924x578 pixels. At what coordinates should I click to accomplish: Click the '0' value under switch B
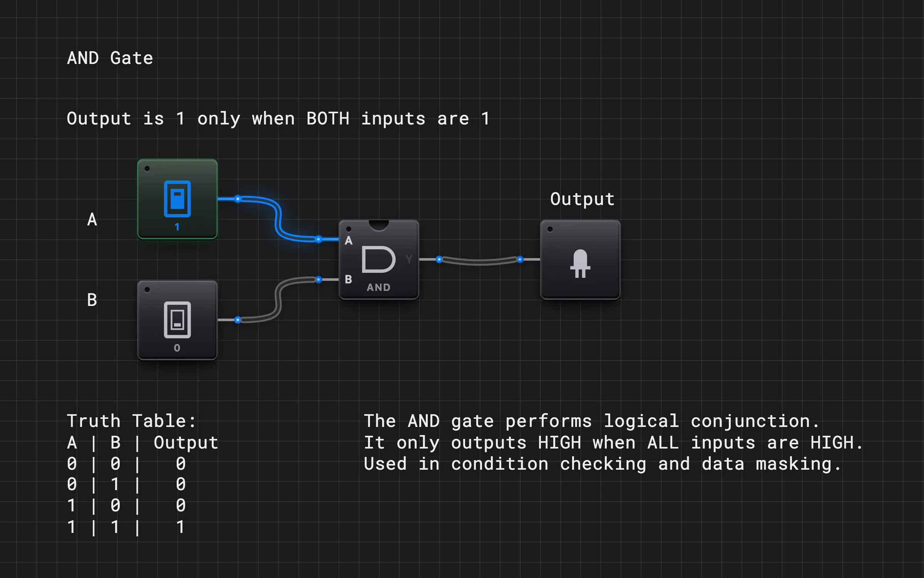(x=177, y=348)
